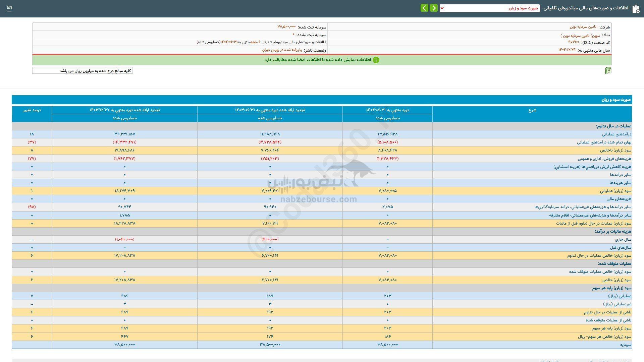Go to next report with right arrow
644x362 pixels.
click(x=434, y=8)
